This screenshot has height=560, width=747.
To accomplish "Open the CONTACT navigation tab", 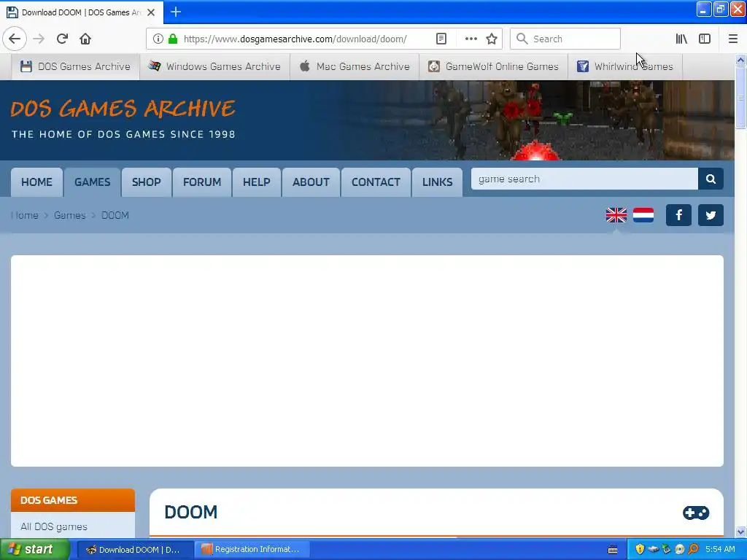I will tap(376, 182).
